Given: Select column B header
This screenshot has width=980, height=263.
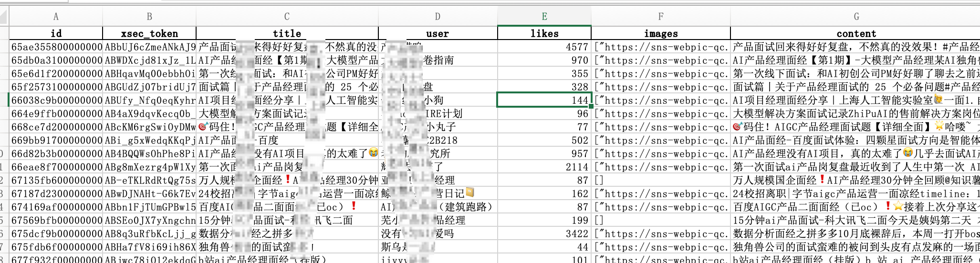Looking at the screenshot, I should pos(149,17).
